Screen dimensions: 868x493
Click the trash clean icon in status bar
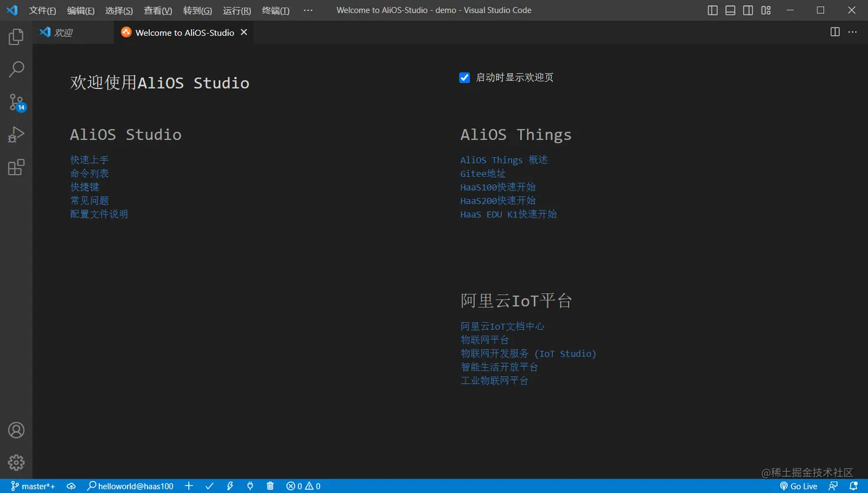point(270,486)
